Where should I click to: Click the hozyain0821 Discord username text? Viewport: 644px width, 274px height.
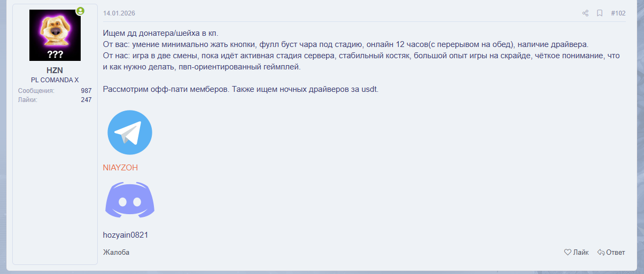(x=125, y=235)
